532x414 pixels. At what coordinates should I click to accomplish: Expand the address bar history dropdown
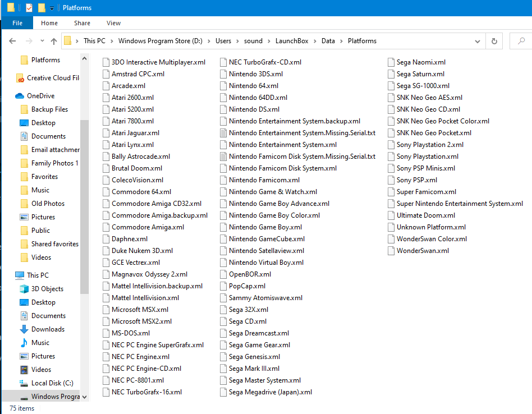pyautogui.click(x=478, y=42)
